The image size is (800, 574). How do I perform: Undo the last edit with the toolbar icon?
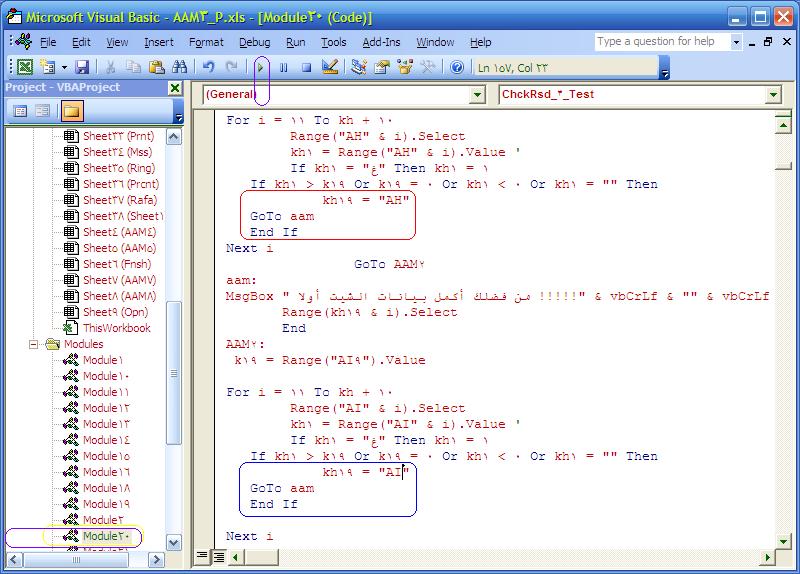click(x=208, y=67)
